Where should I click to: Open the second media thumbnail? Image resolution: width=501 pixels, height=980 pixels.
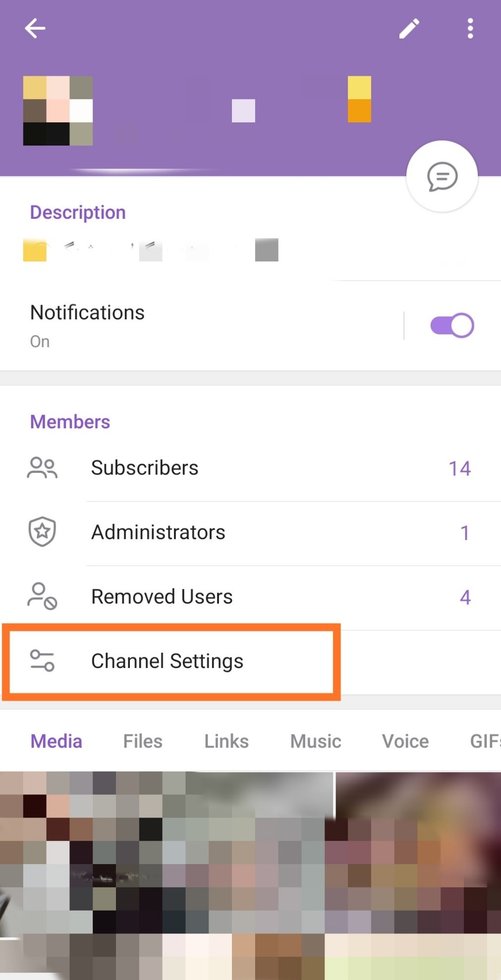pyautogui.click(x=419, y=876)
